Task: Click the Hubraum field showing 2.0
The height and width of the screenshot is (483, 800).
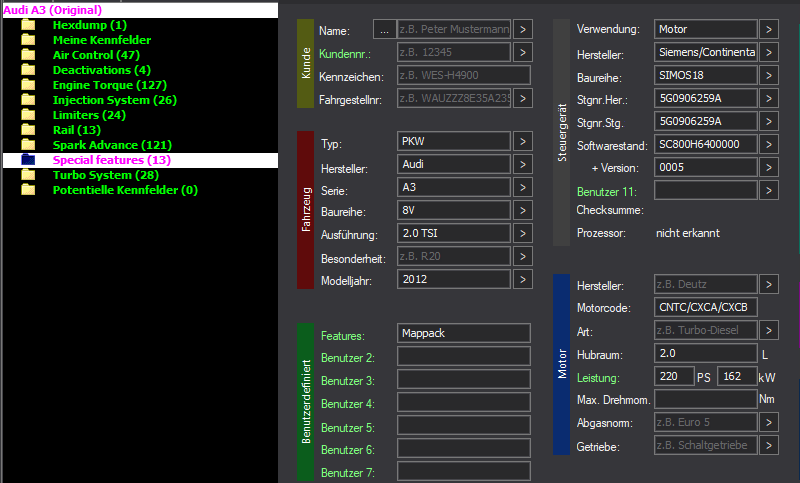Action: pyautogui.click(x=706, y=353)
